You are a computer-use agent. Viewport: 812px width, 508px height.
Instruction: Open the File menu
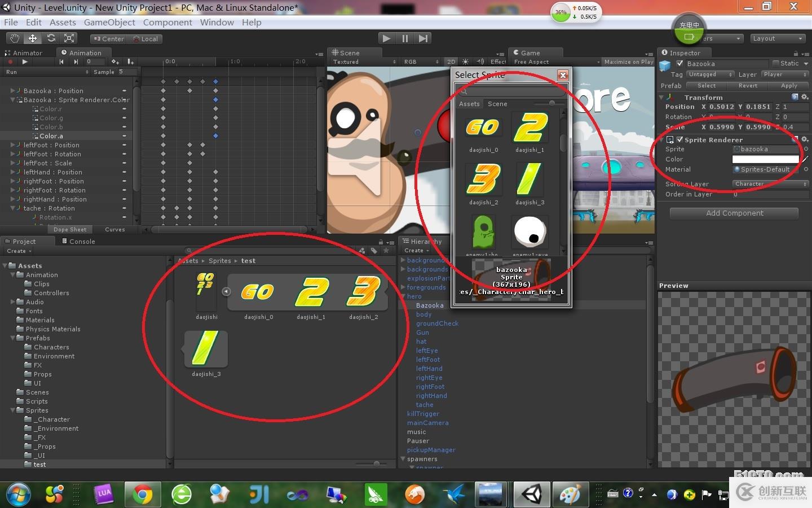[11, 23]
